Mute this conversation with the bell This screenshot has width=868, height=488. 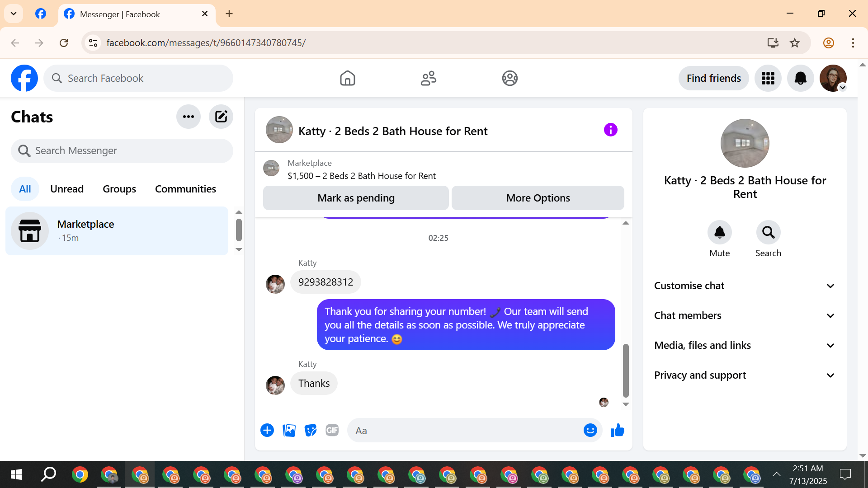click(x=719, y=233)
